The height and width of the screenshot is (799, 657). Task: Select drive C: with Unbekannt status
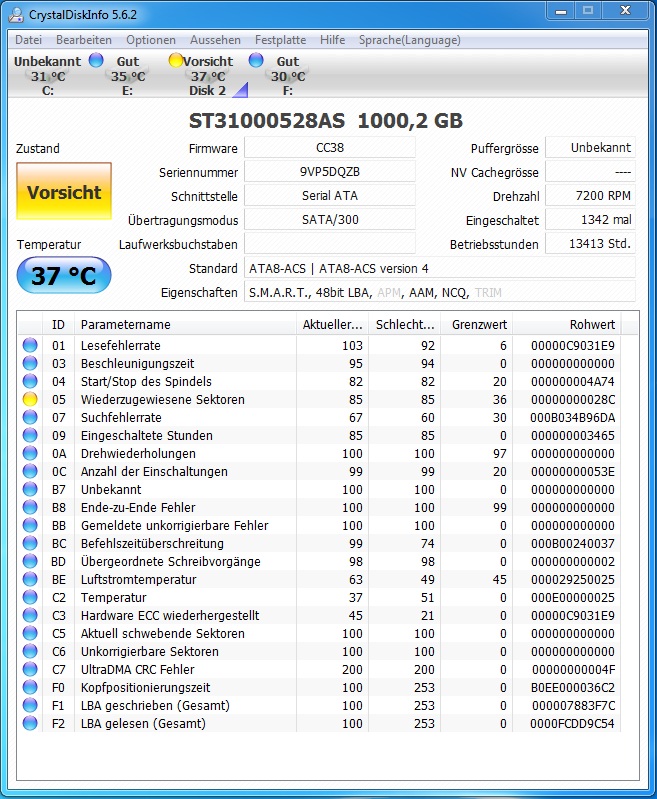tap(48, 75)
